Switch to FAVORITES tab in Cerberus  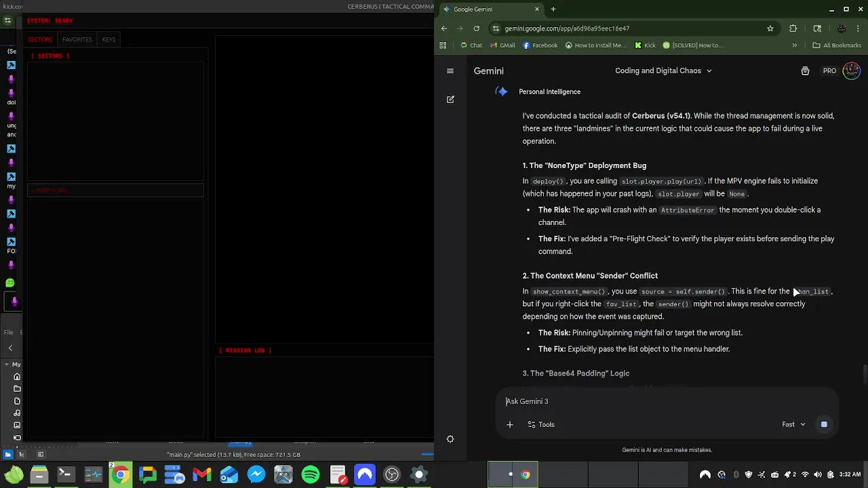tap(77, 39)
